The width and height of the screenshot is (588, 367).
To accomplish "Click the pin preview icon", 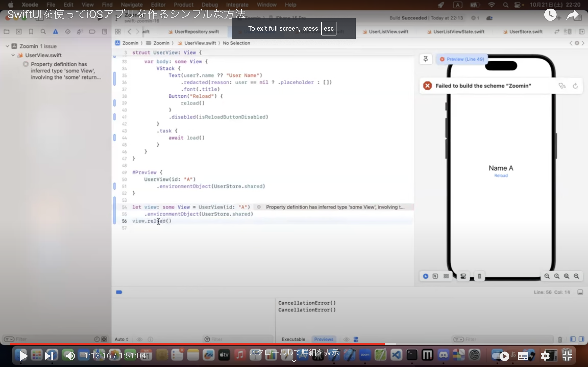I will tap(426, 59).
